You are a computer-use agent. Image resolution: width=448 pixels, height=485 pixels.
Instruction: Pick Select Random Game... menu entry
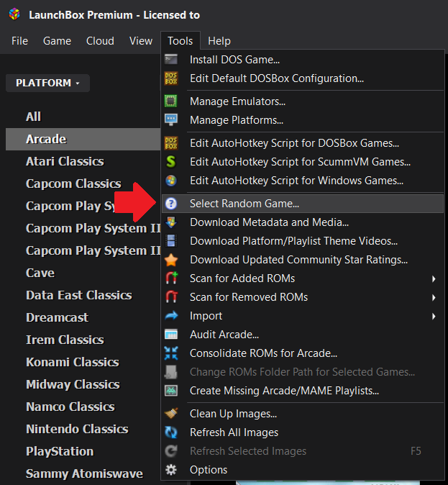[303, 204]
